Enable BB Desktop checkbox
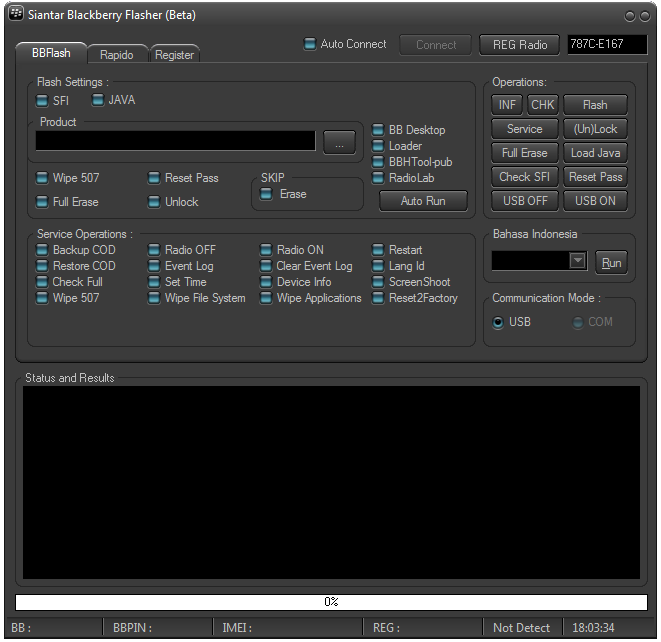This screenshot has width=661, height=642. pyautogui.click(x=378, y=130)
